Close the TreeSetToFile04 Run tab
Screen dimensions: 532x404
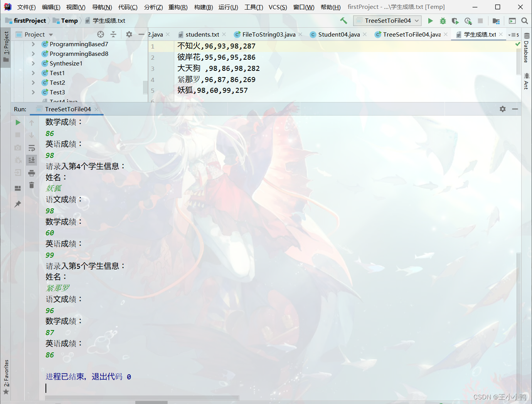coord(96,109)
